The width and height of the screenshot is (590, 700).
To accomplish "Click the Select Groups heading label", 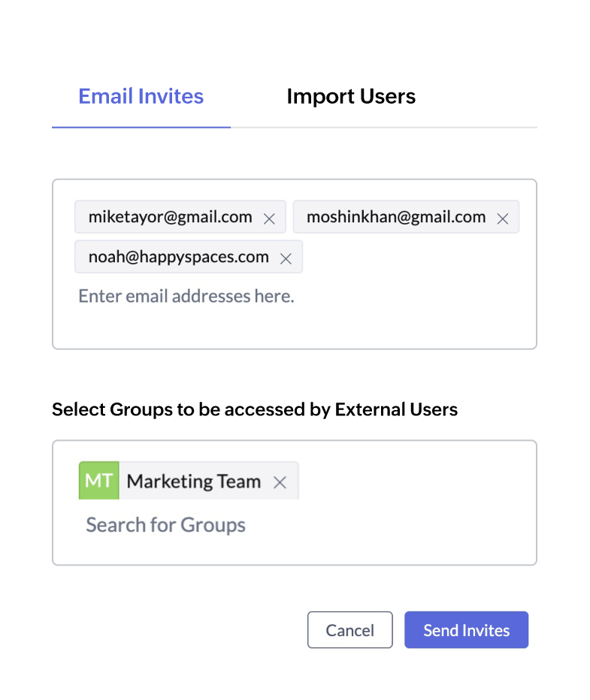I will pyautogui.click(x=255, y=410).
